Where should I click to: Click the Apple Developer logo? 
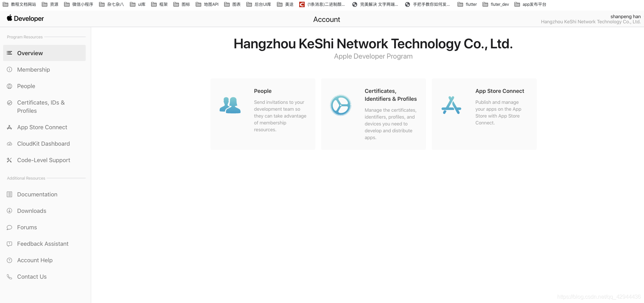tap(25, 19)
